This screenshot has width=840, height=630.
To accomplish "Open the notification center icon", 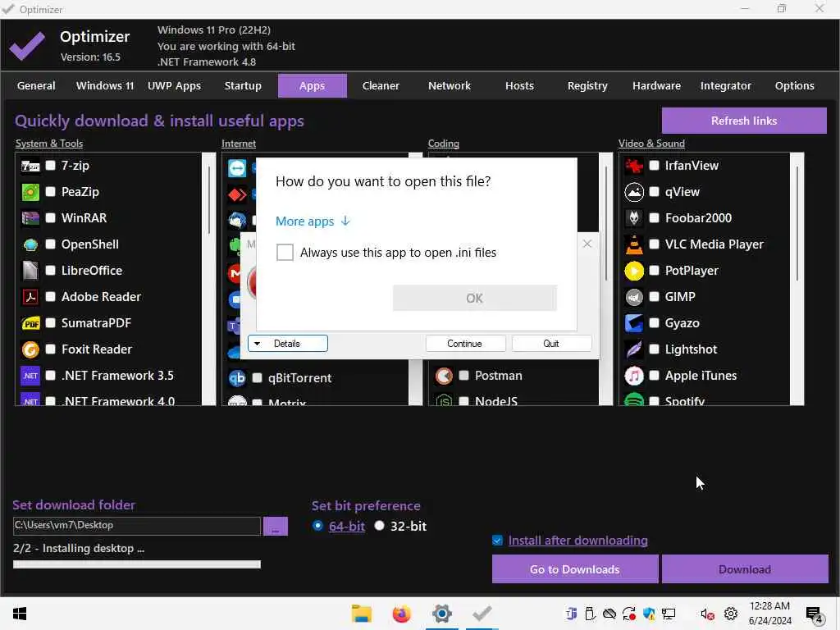I will (815, 615).
